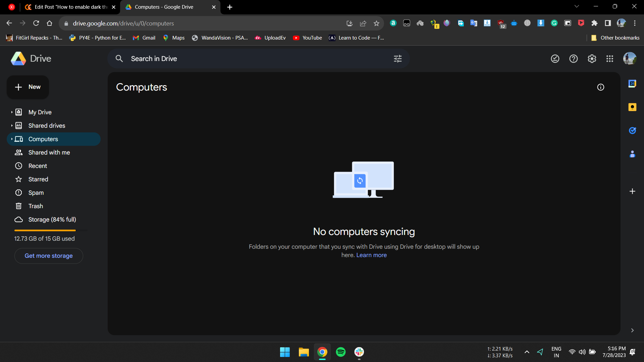Open Chrome home page button
The height and width of the screenshot is (362, 644).
coord(50,23)
